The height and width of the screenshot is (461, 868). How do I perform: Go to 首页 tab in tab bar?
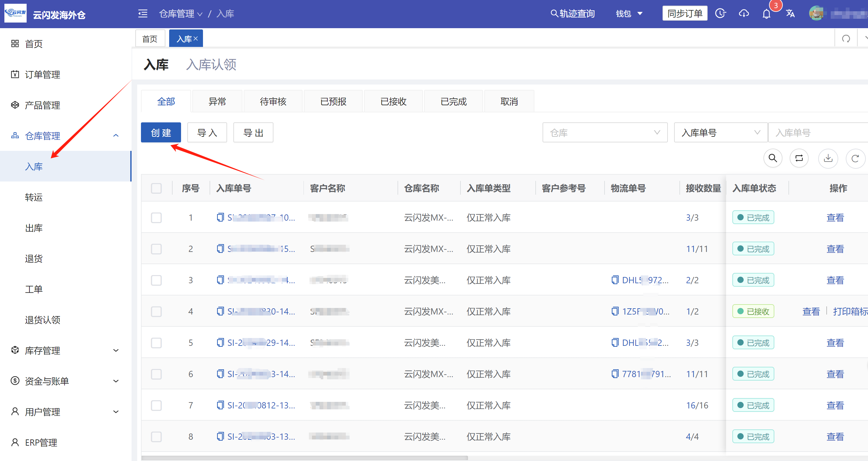150,39
